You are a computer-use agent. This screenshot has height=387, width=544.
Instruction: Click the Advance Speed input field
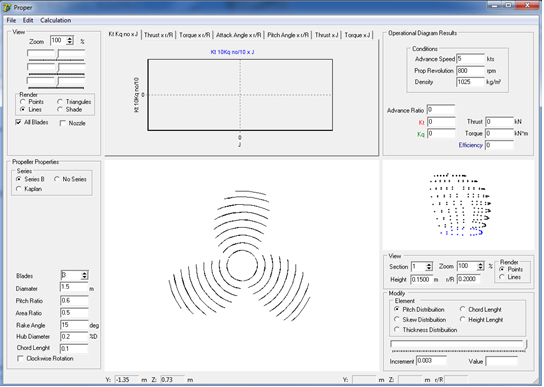point(470,59)
